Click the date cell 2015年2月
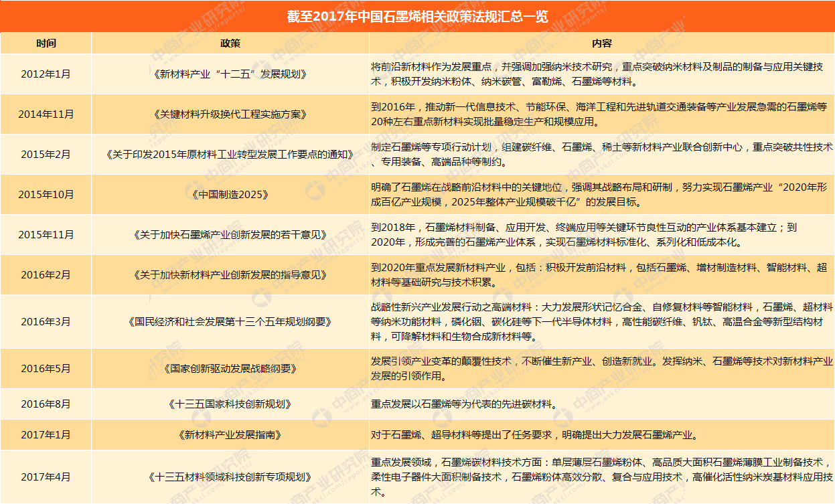This screenshot has width=835, height=504. (46, 155)
